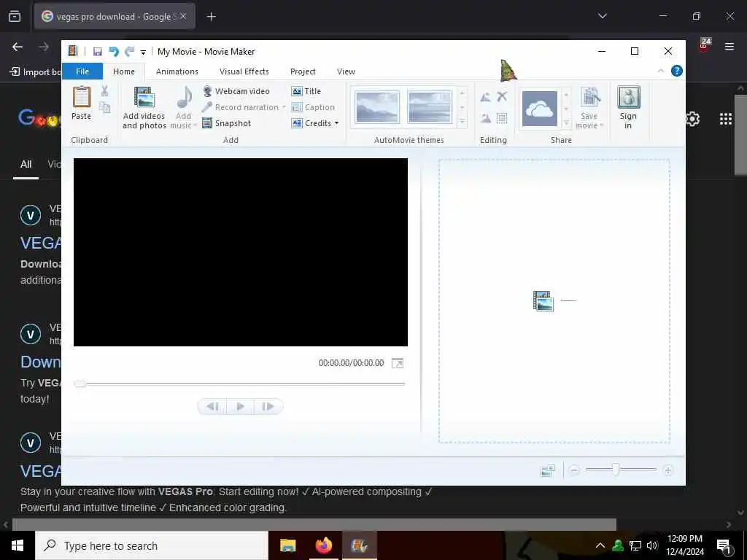Open a new tab in the browser
The image size is (747, 560).
tap(211, 17)
